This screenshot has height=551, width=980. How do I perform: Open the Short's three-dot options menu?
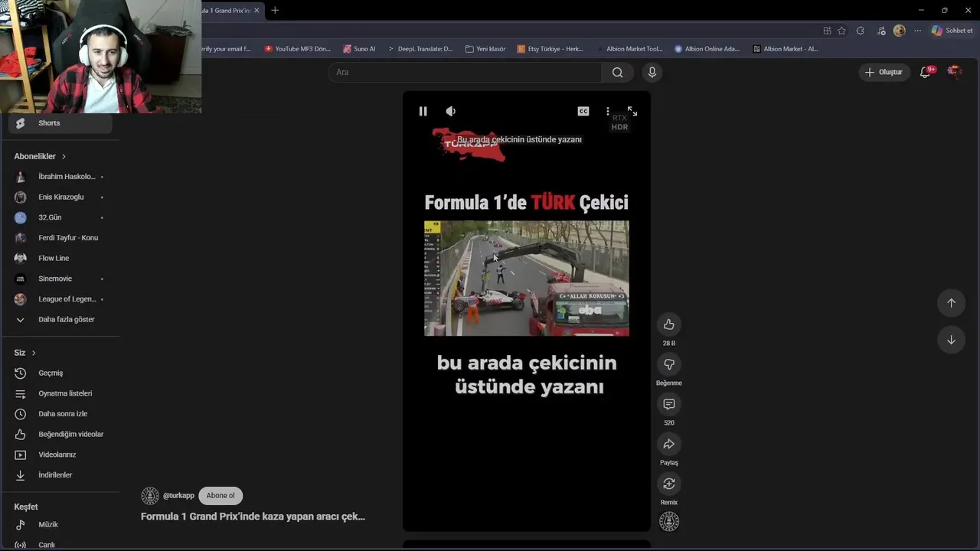pyautogui.click(x=608, y=111)
